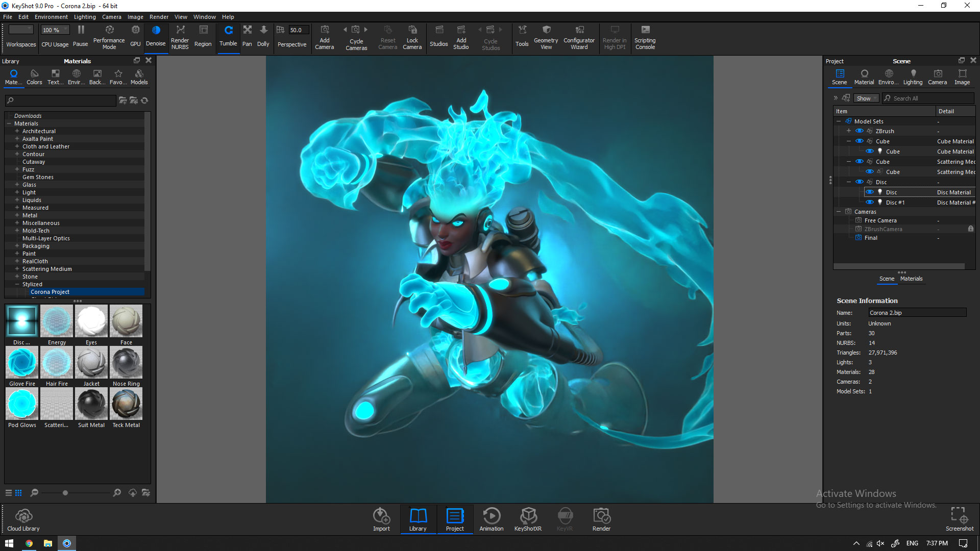Click the Perspective value field

pos(298,30)
